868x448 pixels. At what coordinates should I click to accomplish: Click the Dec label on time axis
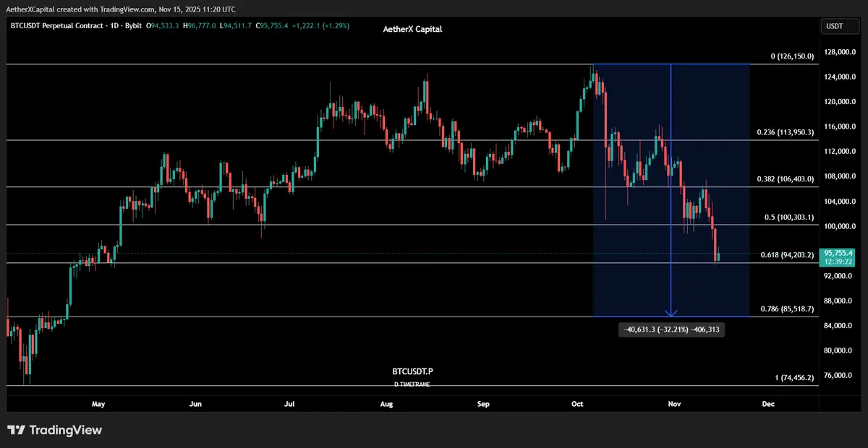pyautogui.click(x=768, y=405)
